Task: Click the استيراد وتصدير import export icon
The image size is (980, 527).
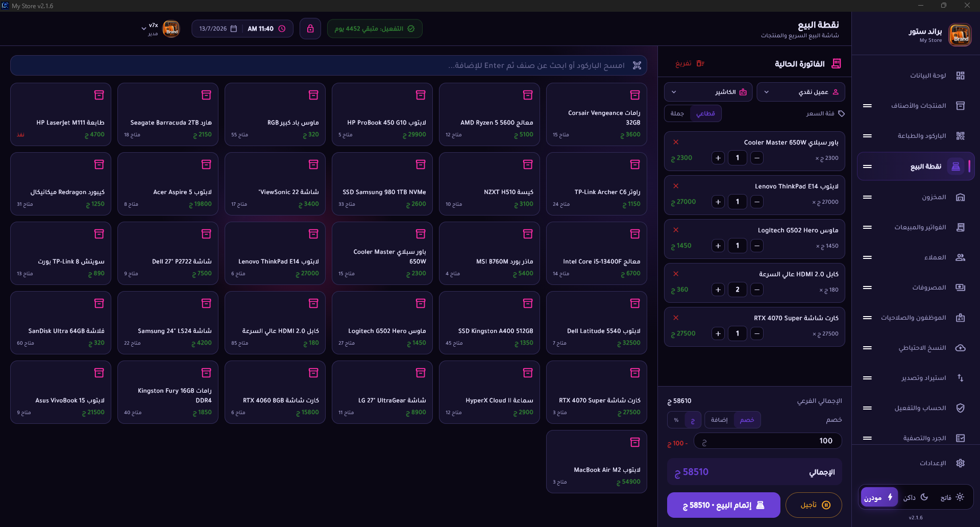Action: [960, 378]
